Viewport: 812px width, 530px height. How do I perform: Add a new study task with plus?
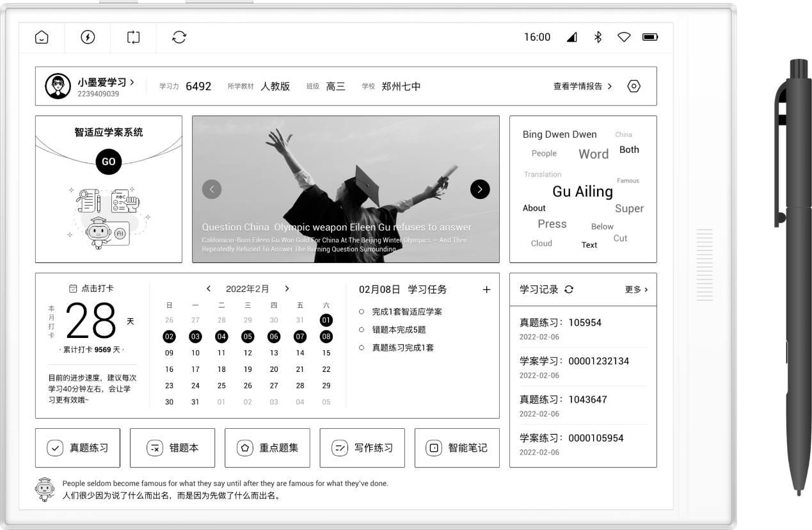(487, 289)
